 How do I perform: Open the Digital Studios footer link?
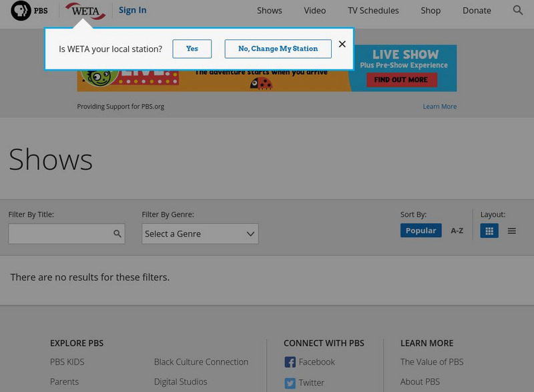[x=180, y=382]
